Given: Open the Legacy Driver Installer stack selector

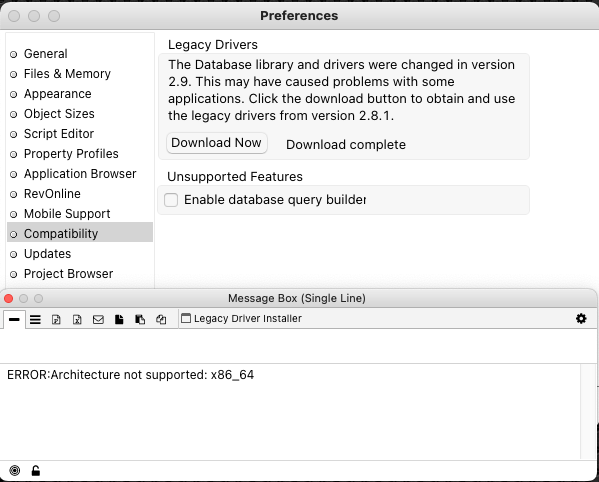Looking at the screenshot, I should 241,319.
